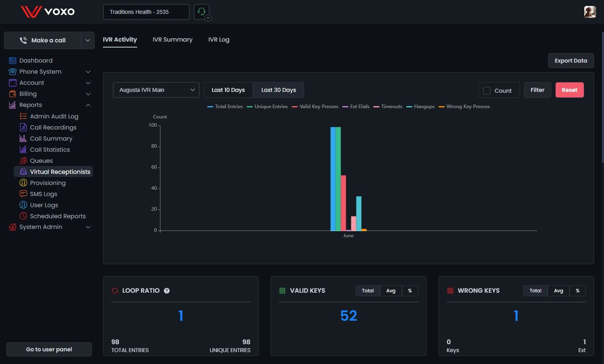Toggle Valid Keys to Avg view
Screen dimensions: 604x364
[x=391, y=291]
